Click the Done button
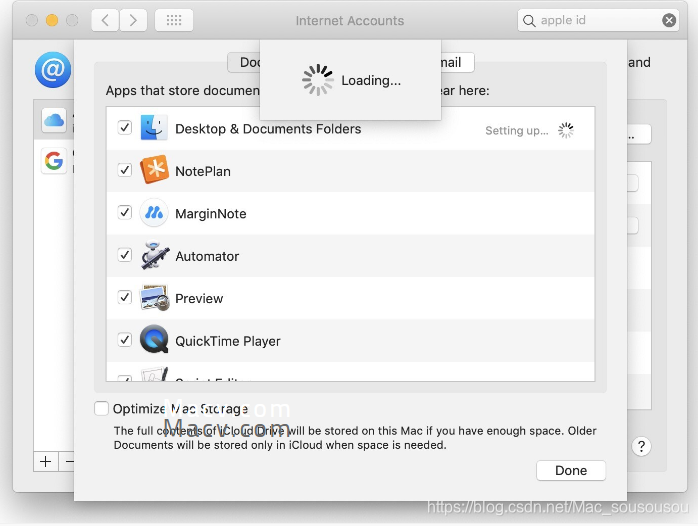Screen dimensions: 698x526 pos(571,470)
